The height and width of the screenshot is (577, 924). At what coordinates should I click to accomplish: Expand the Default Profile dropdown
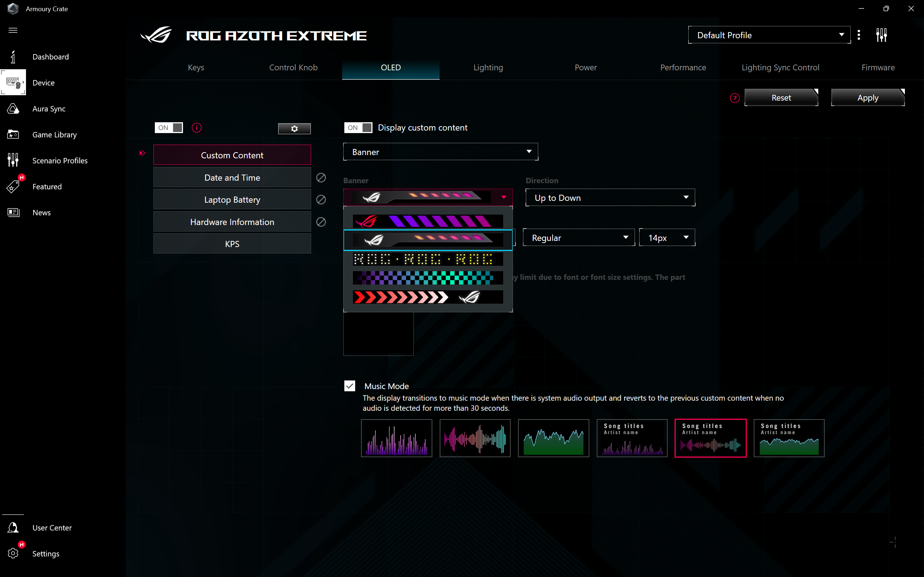coord(769,35)
